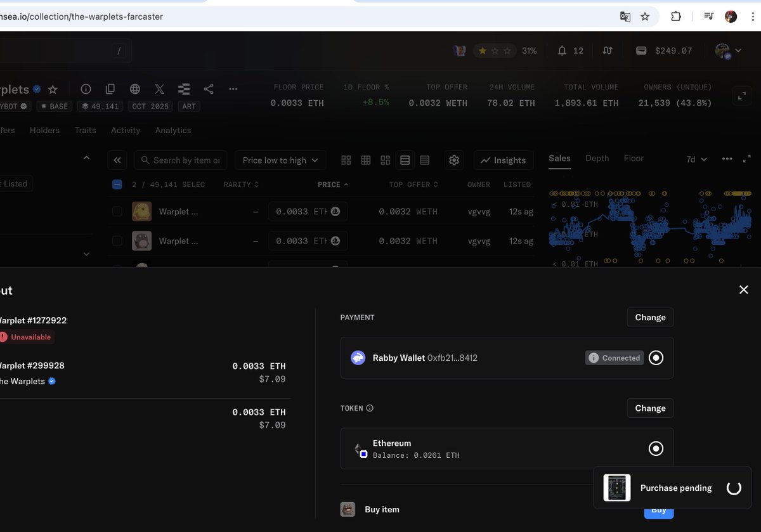Sort by the TOP OFFER column header
Screen dimensions: 761x532
413,185
